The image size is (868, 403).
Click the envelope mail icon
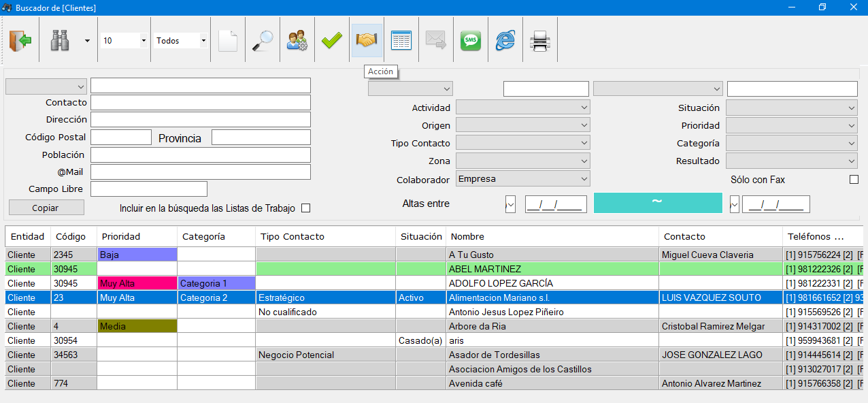pyautogui.click(x=436, y=41)
